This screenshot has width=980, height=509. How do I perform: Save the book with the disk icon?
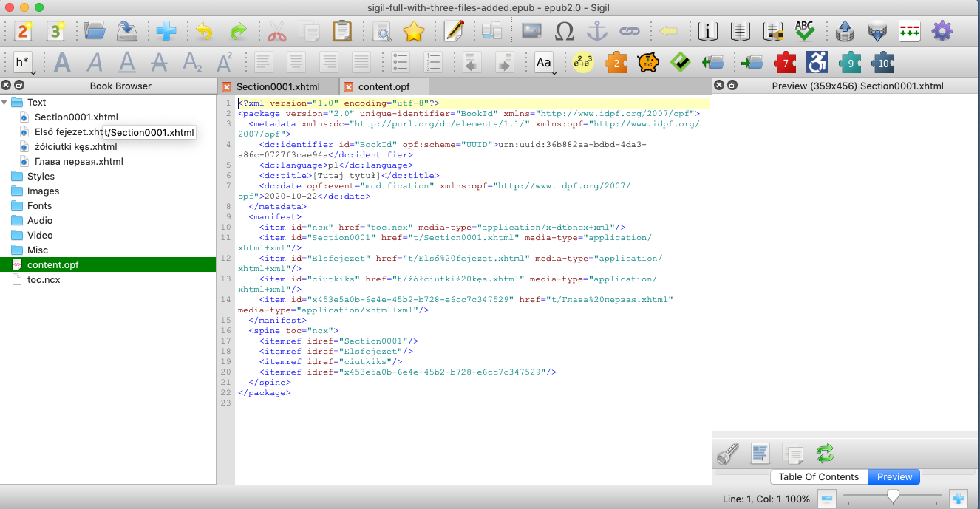128,32
